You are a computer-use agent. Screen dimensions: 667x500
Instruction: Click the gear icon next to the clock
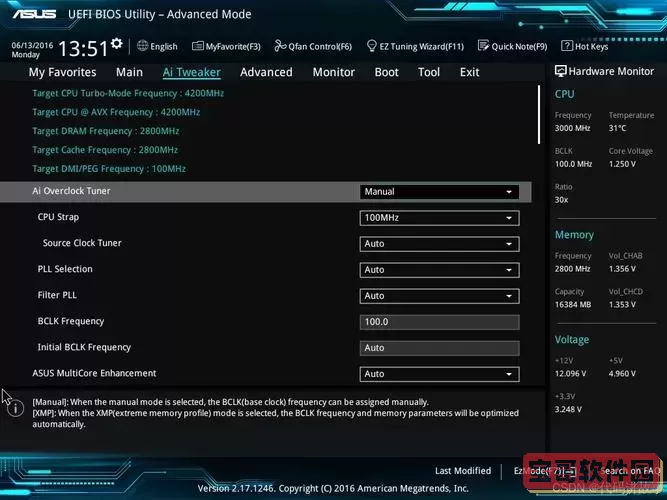coord(117,43)
